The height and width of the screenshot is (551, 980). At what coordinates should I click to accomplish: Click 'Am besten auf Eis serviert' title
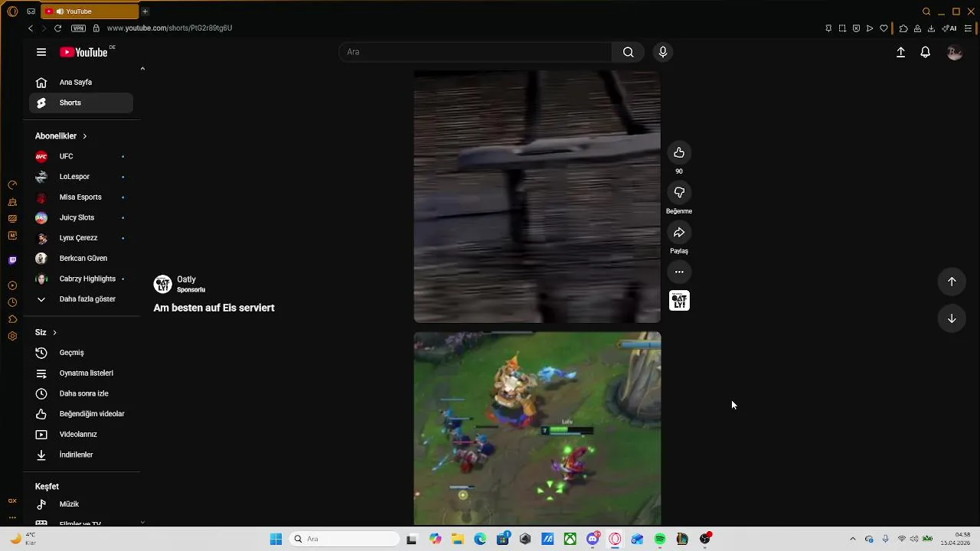click(x=214, y=308)
